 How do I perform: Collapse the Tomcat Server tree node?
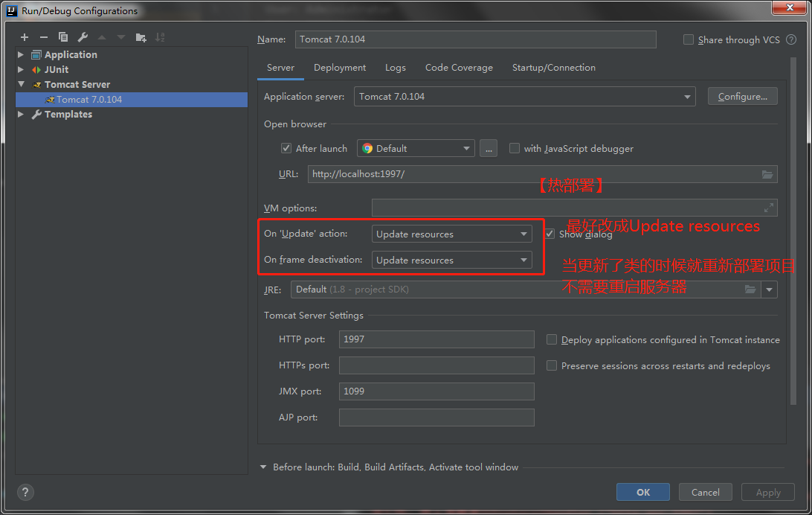pyautogui.click(x=22, y=84)
